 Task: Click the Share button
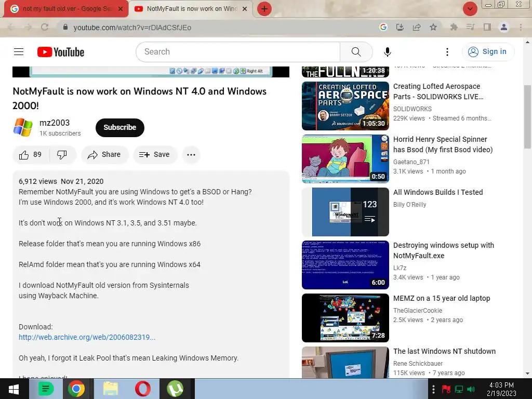coord(104,155)
